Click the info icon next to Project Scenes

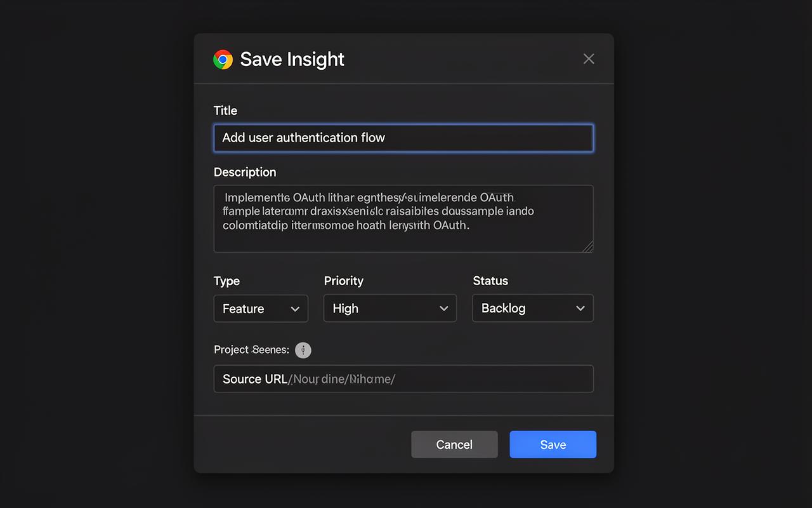point(303,350)
